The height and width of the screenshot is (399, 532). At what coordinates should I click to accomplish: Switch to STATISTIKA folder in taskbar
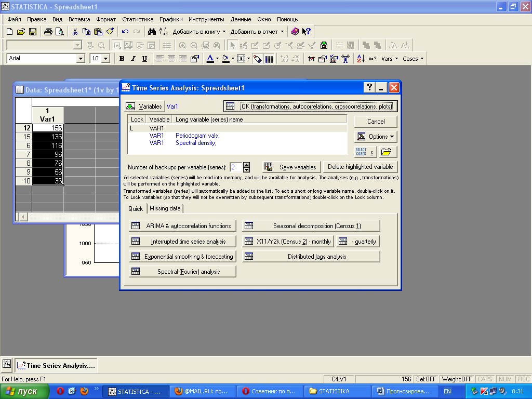pos(337,392)
